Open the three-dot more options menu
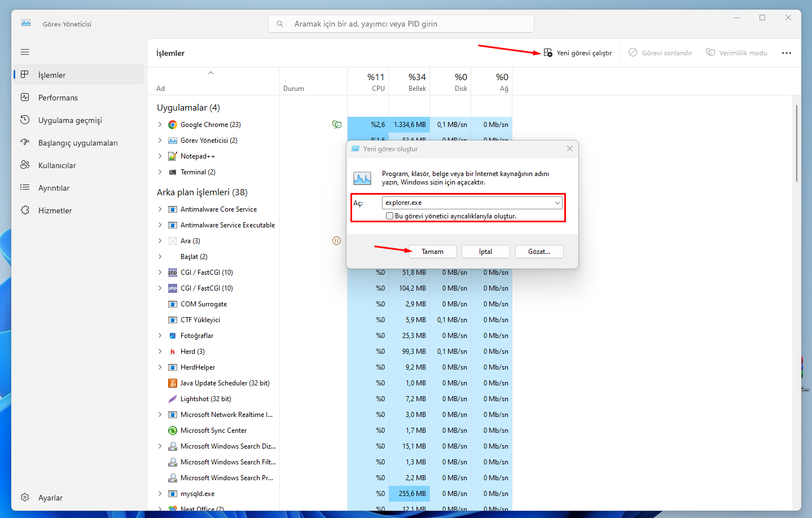This screenshot has height=518, width=812. pos(786,52)
